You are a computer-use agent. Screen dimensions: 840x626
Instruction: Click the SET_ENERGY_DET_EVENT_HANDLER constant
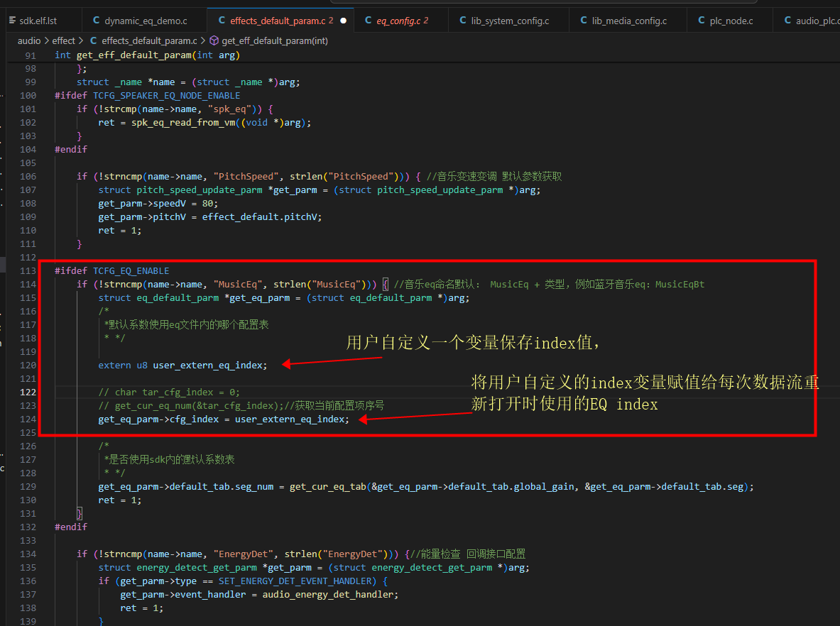click(295, 581)
